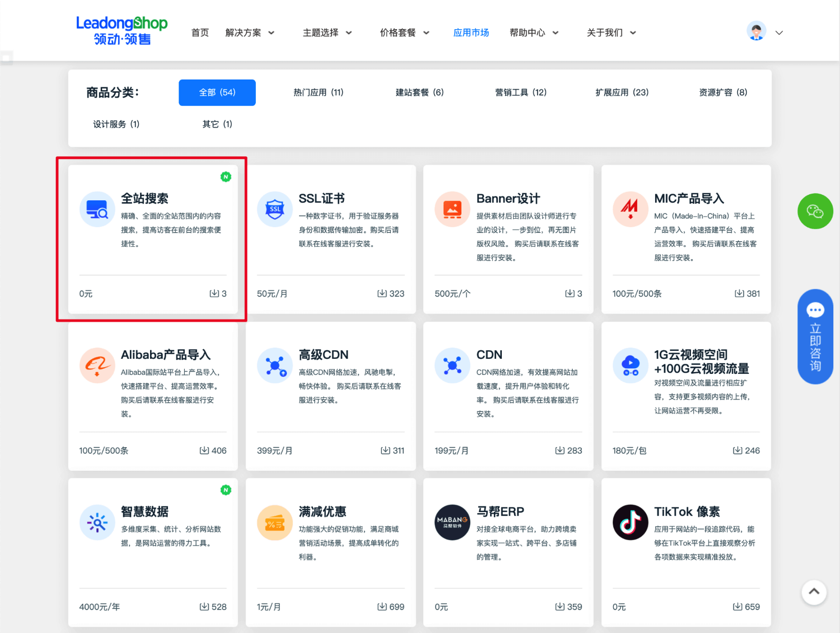This screenshot has height=633, width=840.
Task: Switch to the 应用市场 menu item
Action: click(x=471, y=32)
